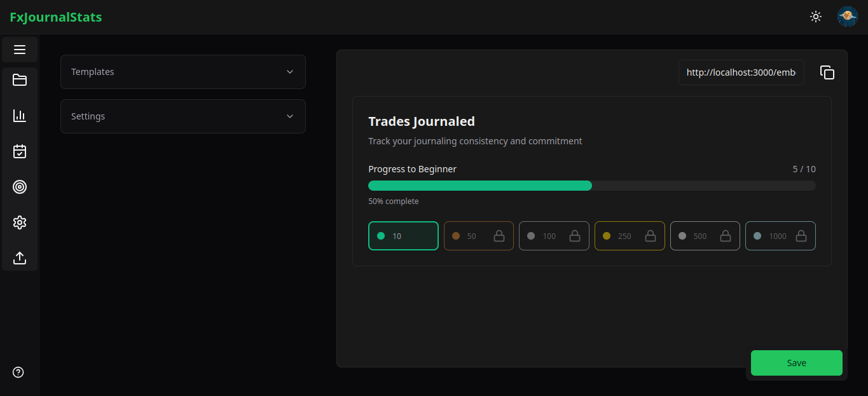The height and width of the screenshot is (396, 868).
Task: Expand the Templates dropdown
Action: [x=183, y=72]
